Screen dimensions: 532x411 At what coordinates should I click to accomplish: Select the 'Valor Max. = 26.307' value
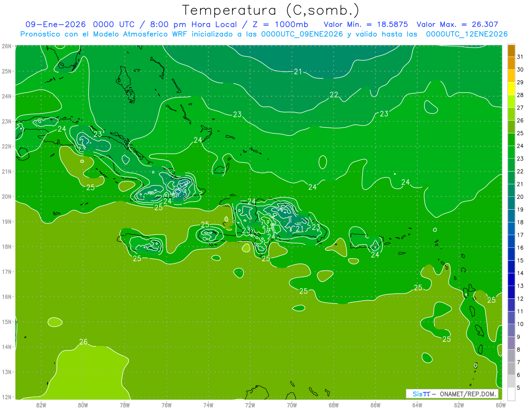[x=458, y=24]
